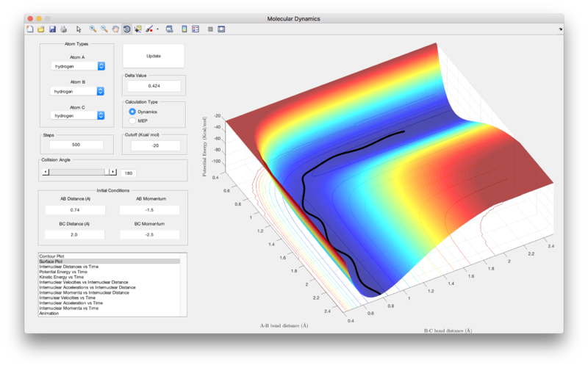Select Potential Energy vs Time
Image resolution: width=588 pixels, height=368 pixels.
pos(109,272)
